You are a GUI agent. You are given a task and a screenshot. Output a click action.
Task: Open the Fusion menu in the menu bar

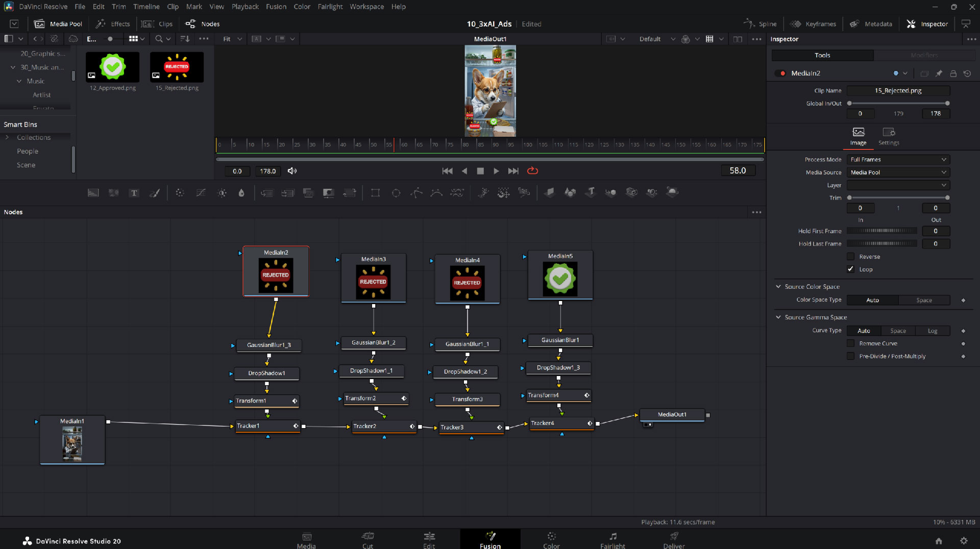(276, 7)
